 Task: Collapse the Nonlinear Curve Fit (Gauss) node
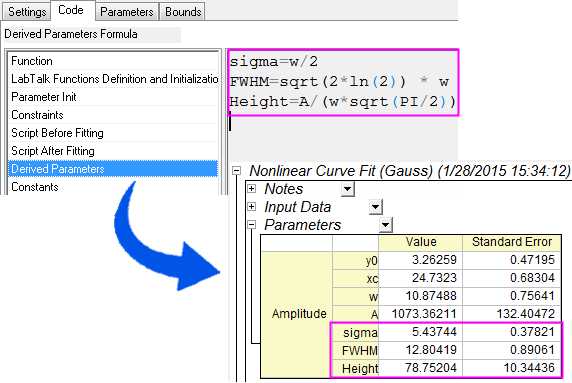237,170
